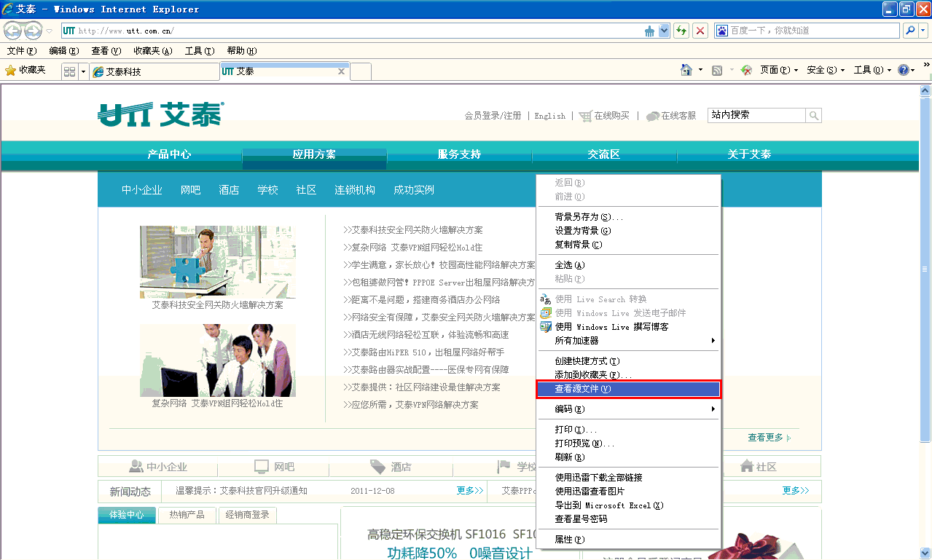The image size is (932, 560).
Task: Open 服务支持 navigation tab
Action: point(459,154)
